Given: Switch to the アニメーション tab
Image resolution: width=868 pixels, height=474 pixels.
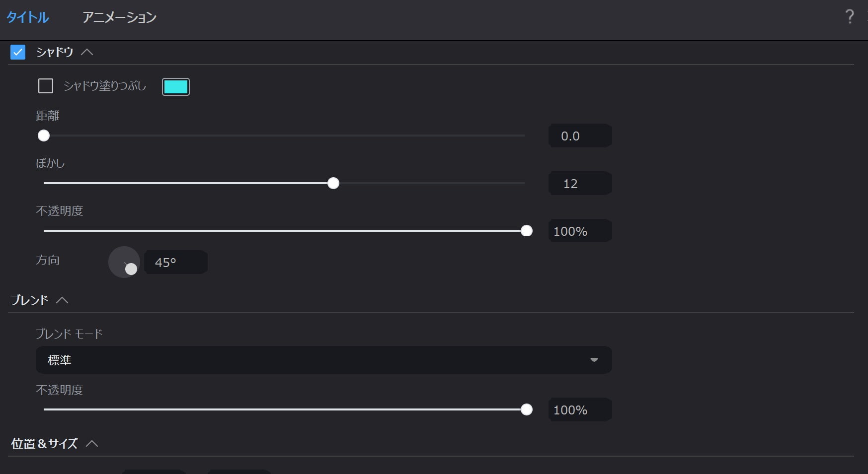Looking at the screenshot, I should 119,17.
